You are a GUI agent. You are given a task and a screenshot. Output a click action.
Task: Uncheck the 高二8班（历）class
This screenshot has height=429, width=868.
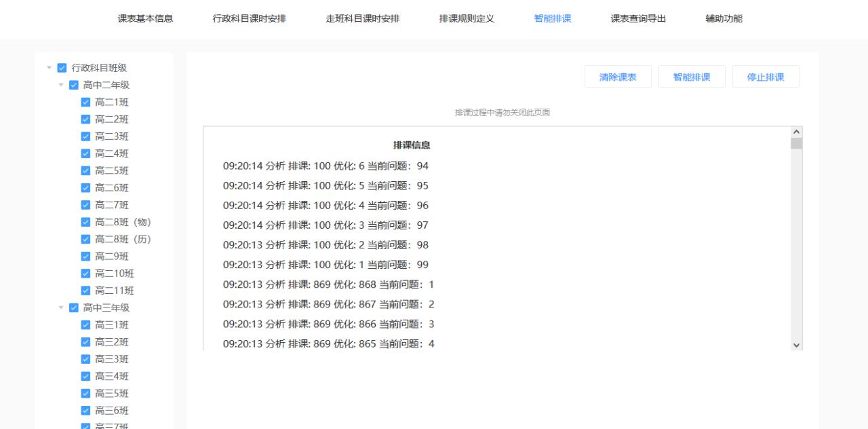(85, 239)
